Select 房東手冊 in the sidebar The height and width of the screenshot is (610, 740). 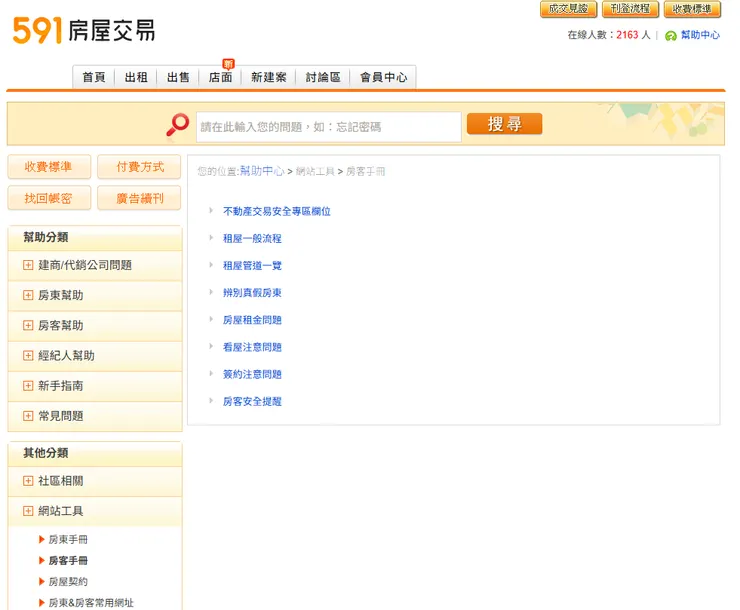coord(68,540)
